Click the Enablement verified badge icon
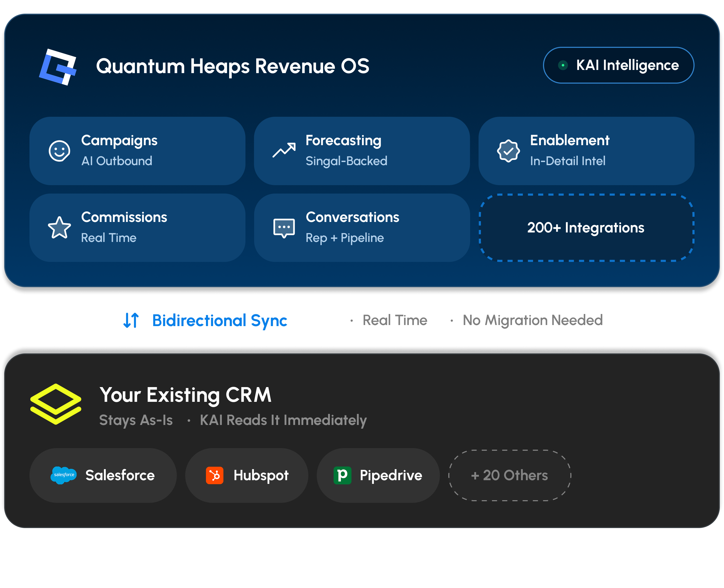724x588 pixels. tap(508, 151)
